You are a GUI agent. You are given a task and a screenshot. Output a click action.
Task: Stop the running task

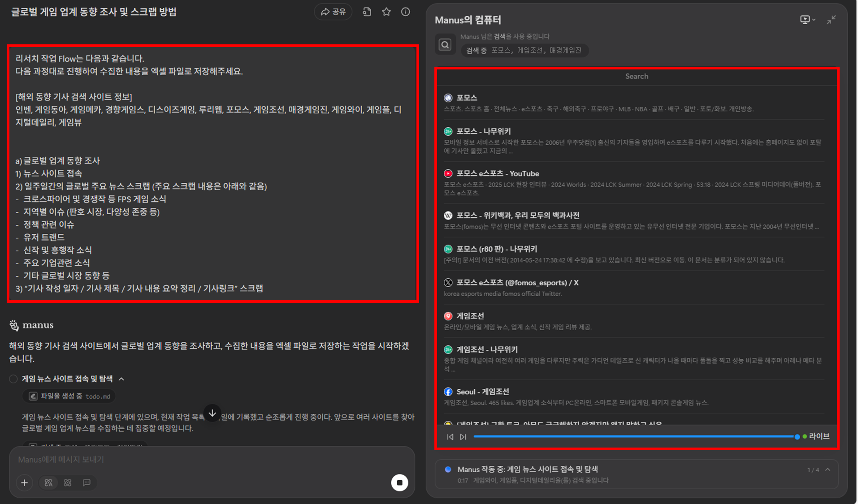(x=399, y=482)
